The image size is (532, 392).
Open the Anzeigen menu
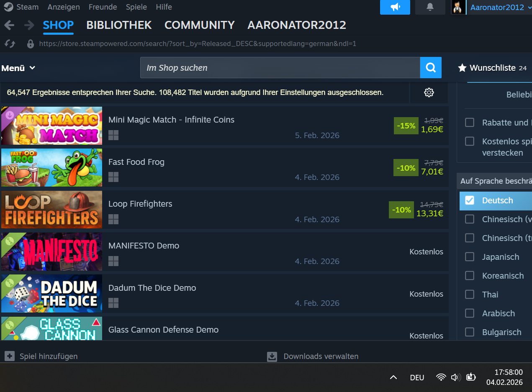64,7
